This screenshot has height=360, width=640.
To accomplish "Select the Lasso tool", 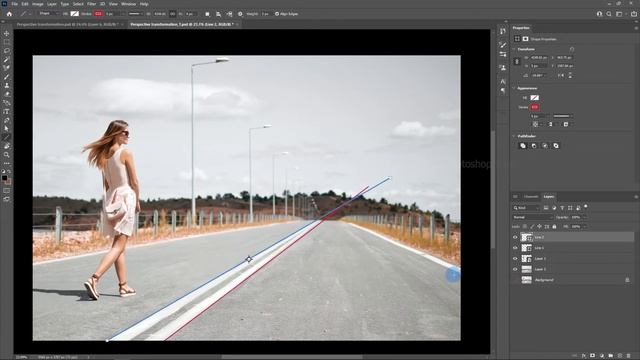I will 7,51.
